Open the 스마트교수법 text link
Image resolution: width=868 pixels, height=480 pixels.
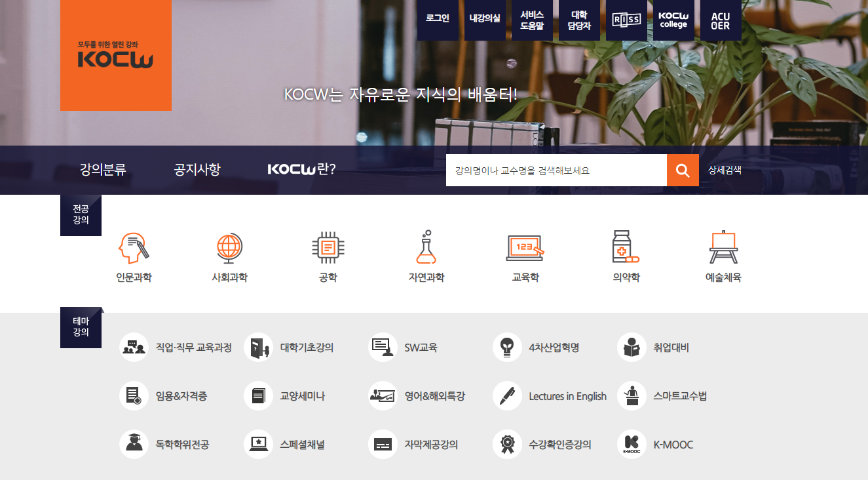(680, 396)
